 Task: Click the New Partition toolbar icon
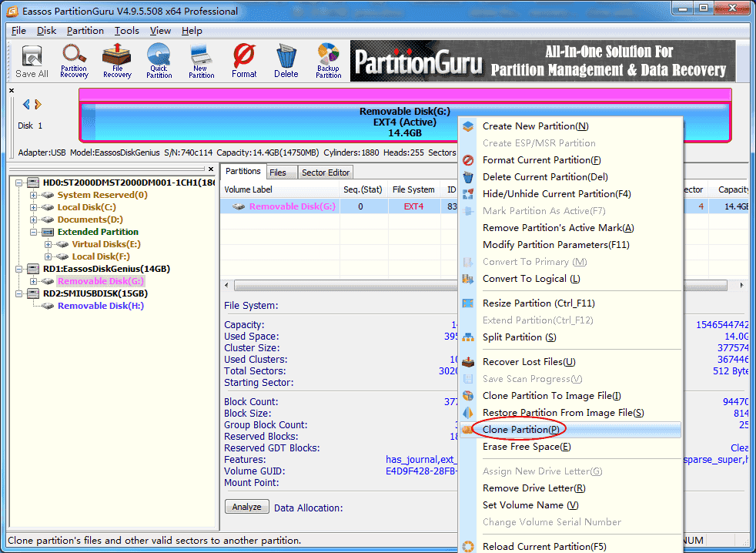pos(202,61)
